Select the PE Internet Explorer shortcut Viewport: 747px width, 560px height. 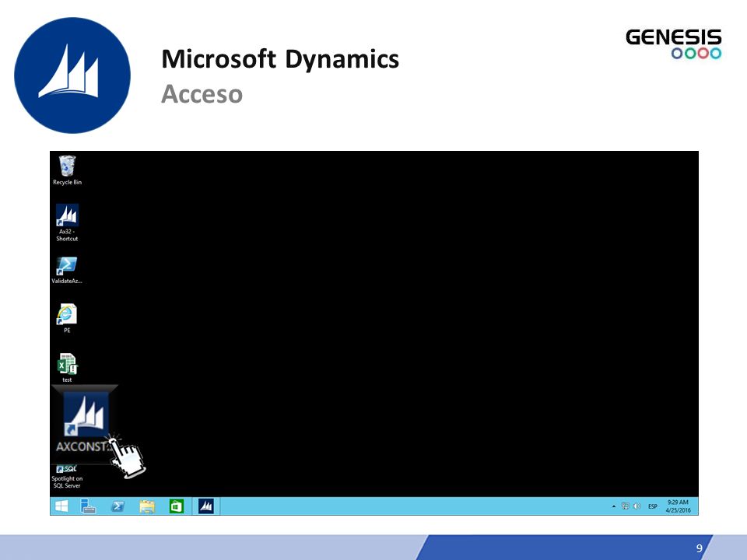click(x=67, y=318)
